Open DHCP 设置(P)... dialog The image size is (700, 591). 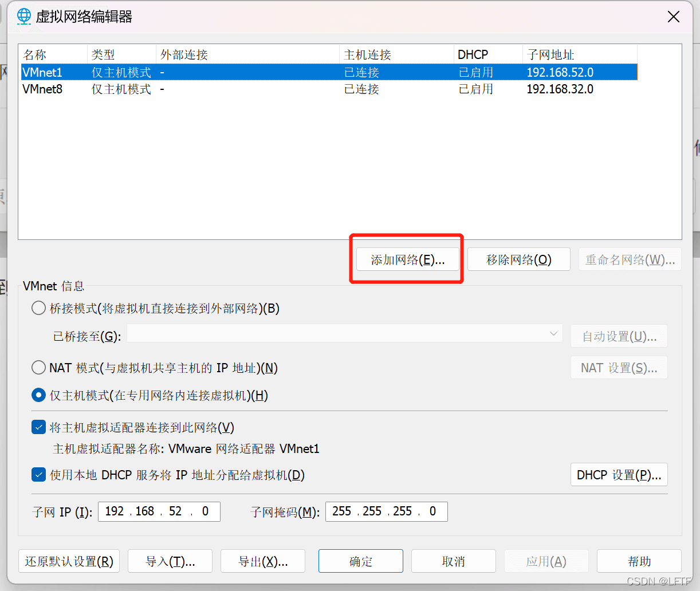[619, 475]
